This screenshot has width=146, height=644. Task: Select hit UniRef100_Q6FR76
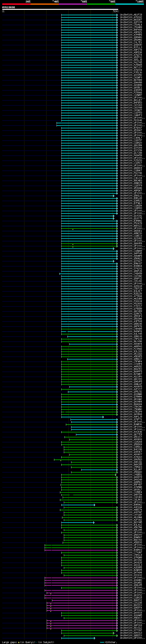(131, 326)
